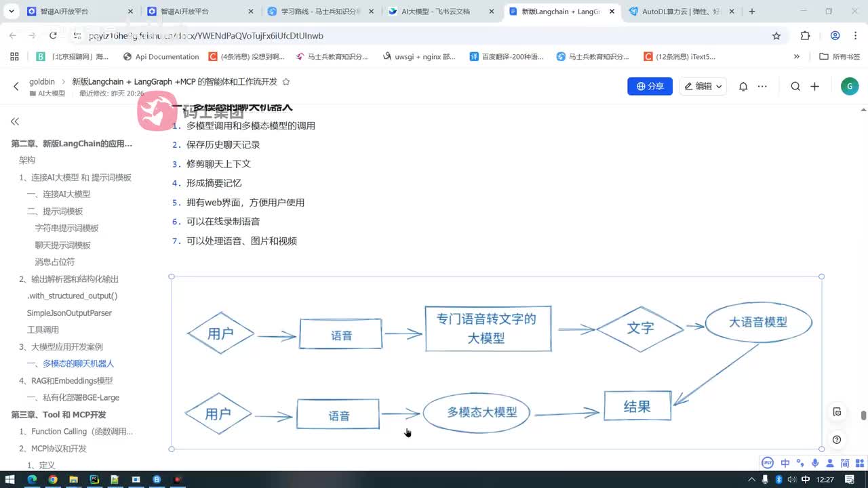The width and height of the screenshot is (868, 488).
Task: Switch to AutoDL算力云 tab
Action: [682, 12]
